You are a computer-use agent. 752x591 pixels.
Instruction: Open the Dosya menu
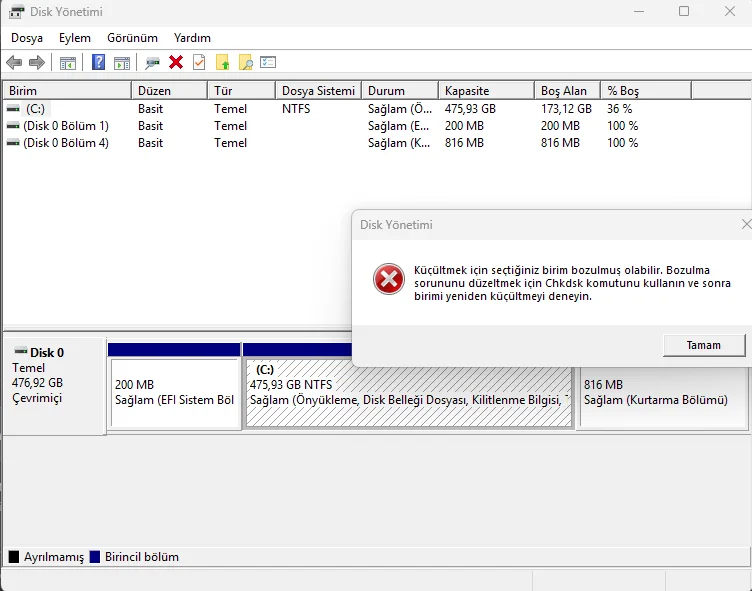tap(27, 38)
